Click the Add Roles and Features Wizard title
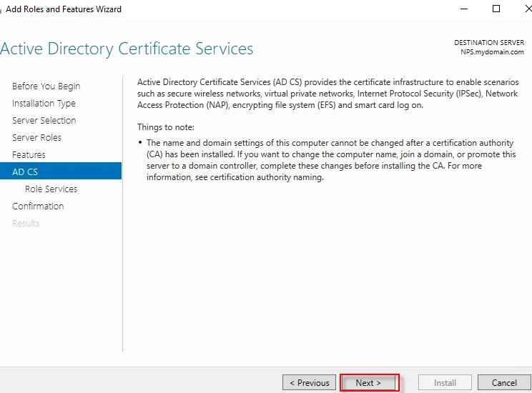532x393 pixels. [64, 9]
